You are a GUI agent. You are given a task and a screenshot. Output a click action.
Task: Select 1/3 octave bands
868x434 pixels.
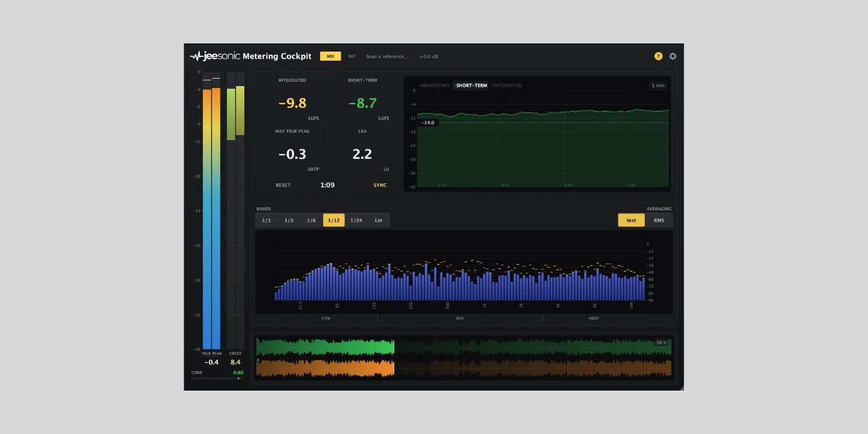coord(289,220)
